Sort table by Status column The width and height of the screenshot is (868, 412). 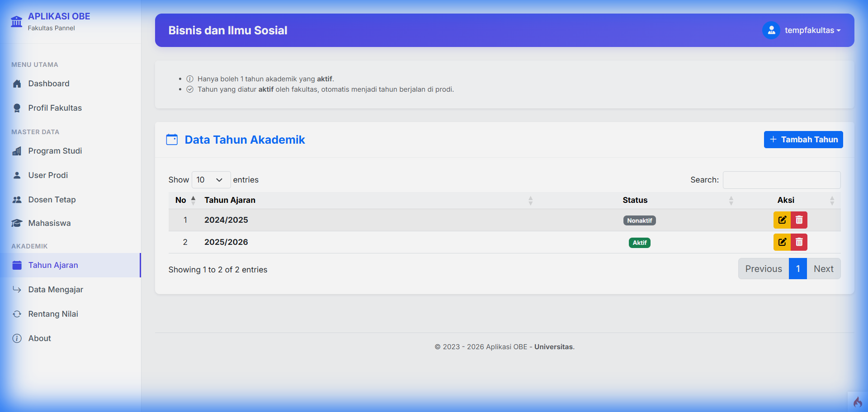point(635,200)
